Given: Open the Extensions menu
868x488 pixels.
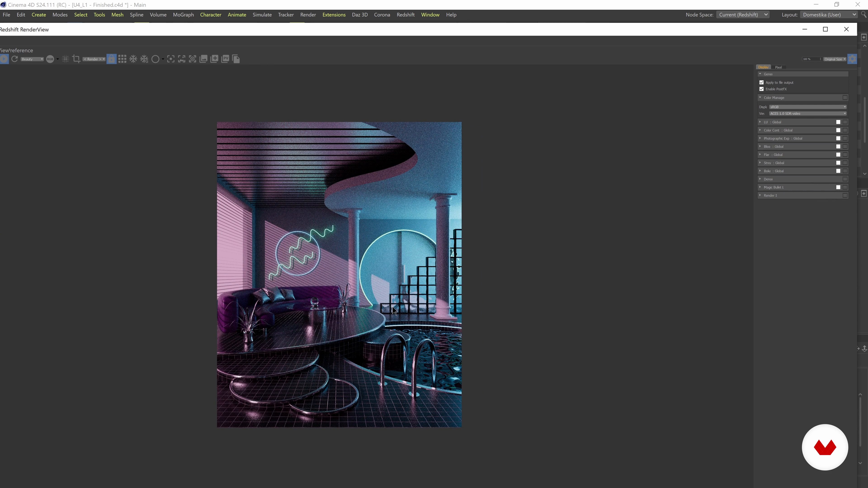Looking at the screenshot, I should pyautogui.click(x=334, y=15).
